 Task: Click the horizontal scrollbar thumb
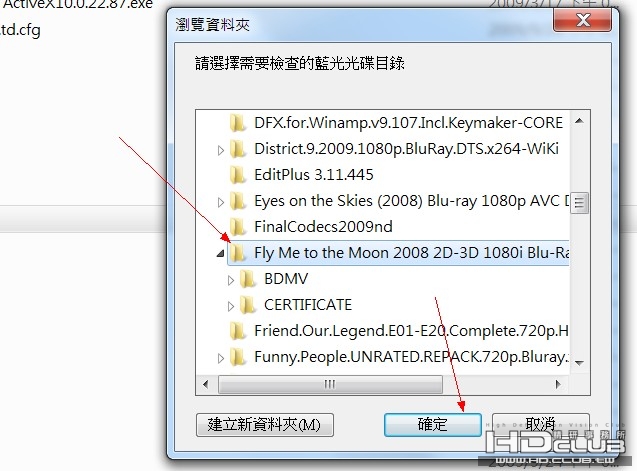click(x=330, y=384)
